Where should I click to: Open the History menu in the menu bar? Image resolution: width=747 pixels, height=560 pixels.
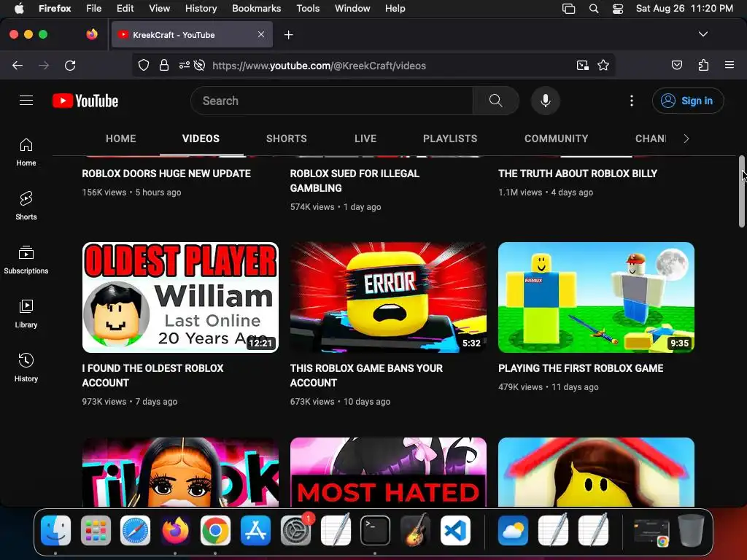pyautogui.click(x=201, y=8)
